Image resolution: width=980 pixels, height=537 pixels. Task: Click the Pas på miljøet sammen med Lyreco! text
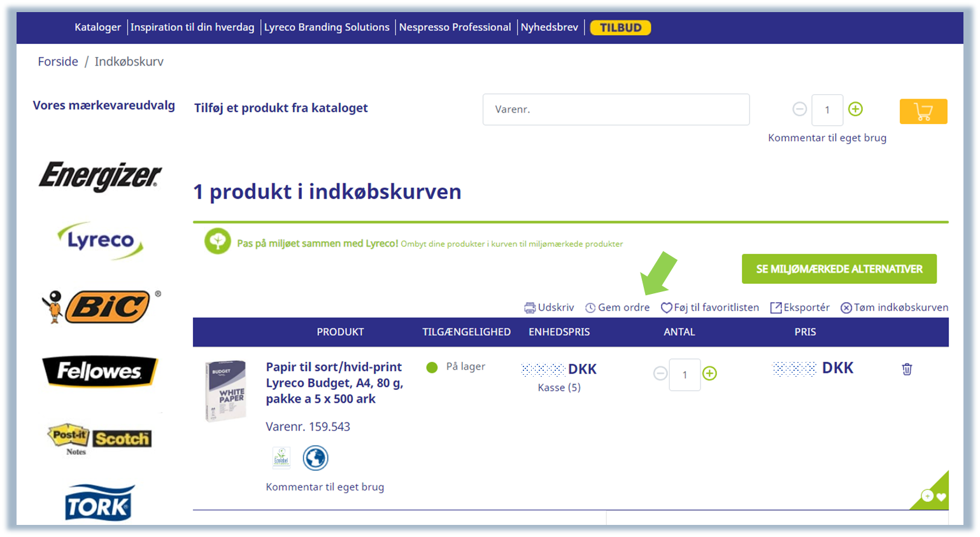tap(317, 243)
